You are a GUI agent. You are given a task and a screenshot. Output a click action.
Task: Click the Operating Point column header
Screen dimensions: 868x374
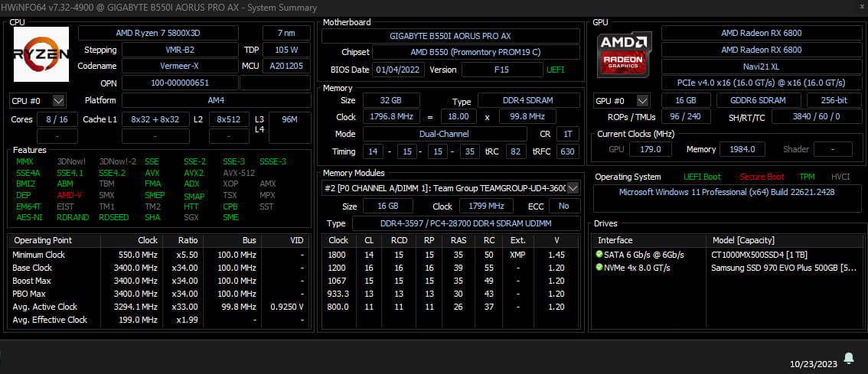point(54,240)
